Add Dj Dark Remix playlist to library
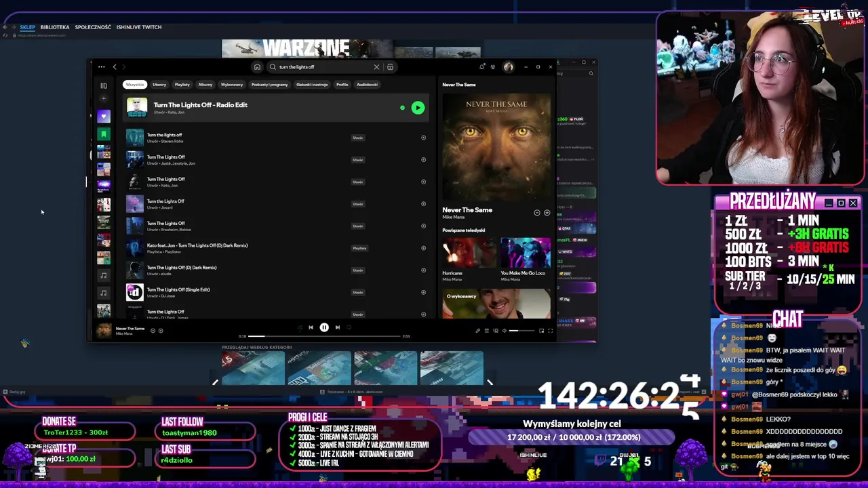This screenshot has height=488, width=868. (x=423, y=248)
